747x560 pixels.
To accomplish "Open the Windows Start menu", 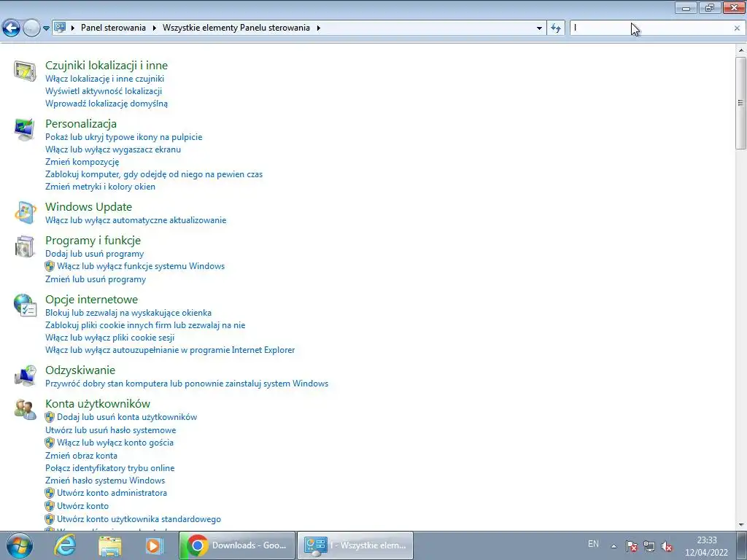I will (x=19, y=545).
